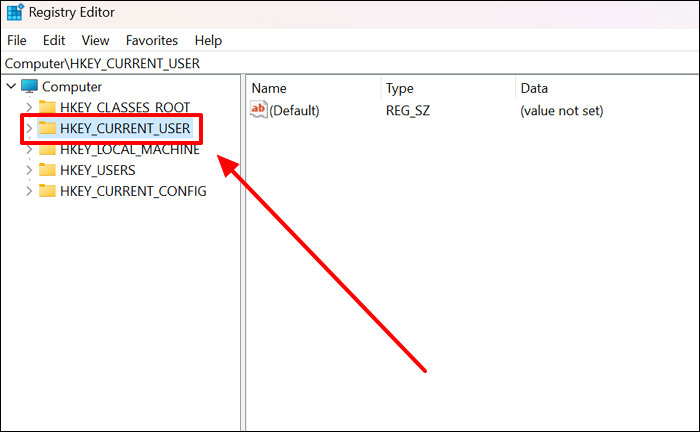Click the (Default) string value icon
700x432 pixels.
[x=258, y=111]
